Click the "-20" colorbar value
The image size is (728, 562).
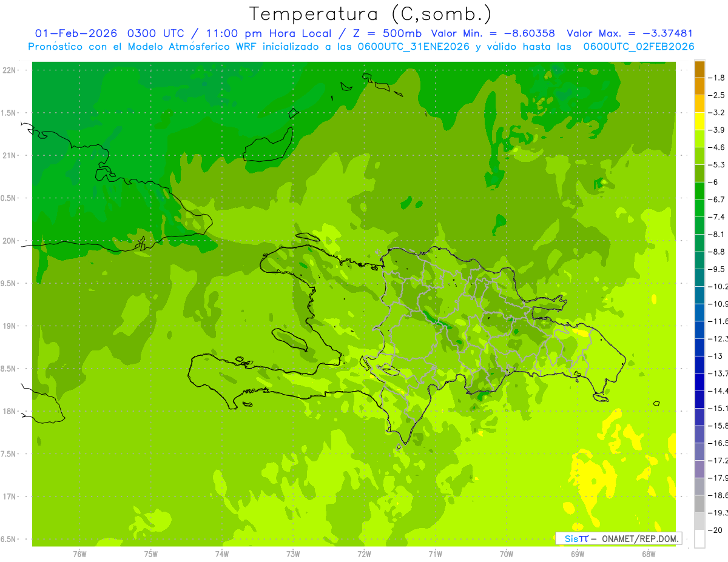tap(715, 530)
